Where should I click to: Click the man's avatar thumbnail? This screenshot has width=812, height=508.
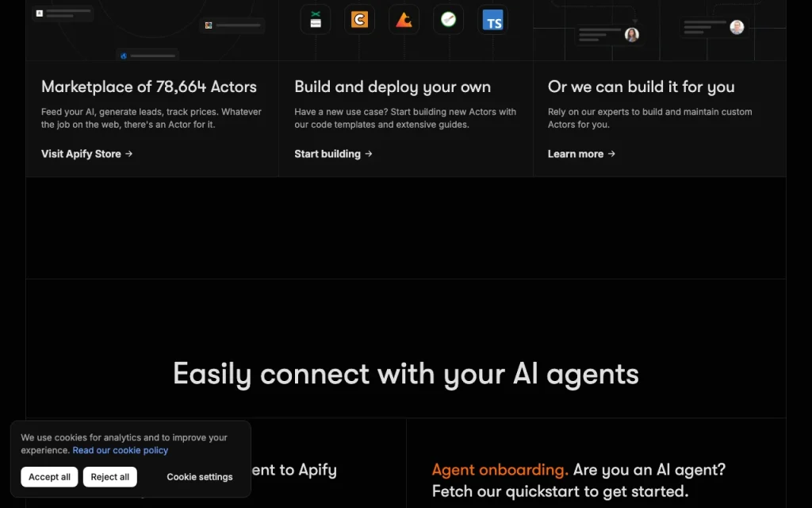click(737, 27)
